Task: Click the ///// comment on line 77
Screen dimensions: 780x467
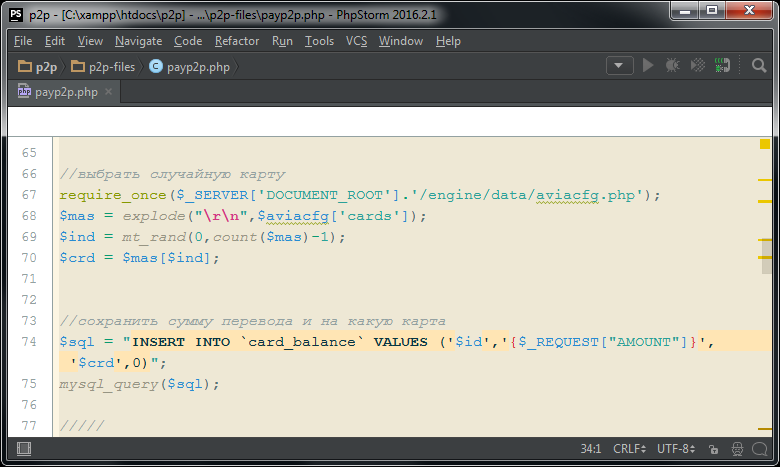Action: click(x=82, y=426)
